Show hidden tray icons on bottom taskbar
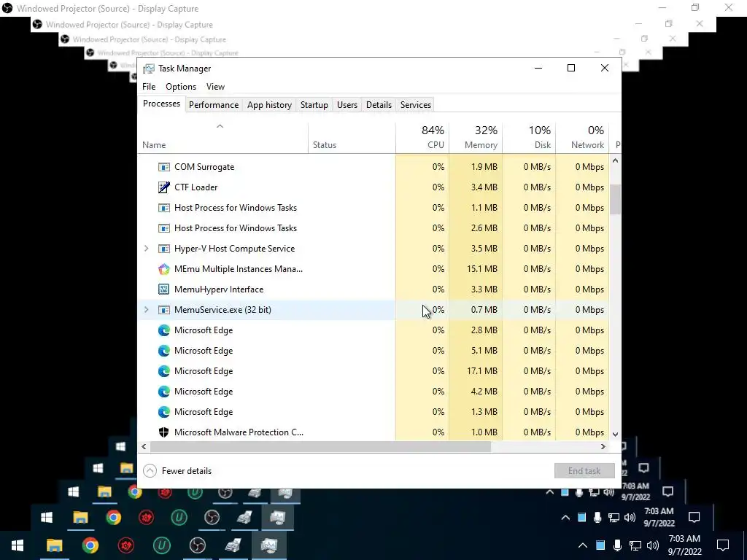This screenshot has height=560, width=747. [x=583, y=545]
